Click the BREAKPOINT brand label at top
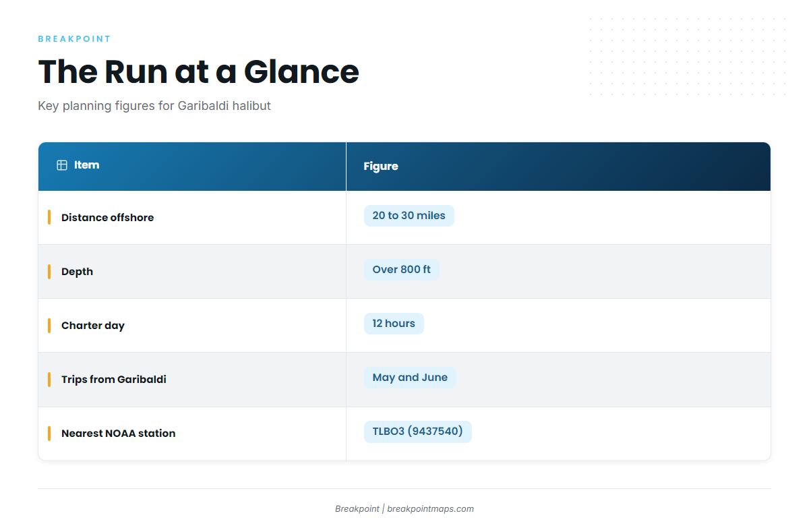809x532 pixels. [75, 39]
